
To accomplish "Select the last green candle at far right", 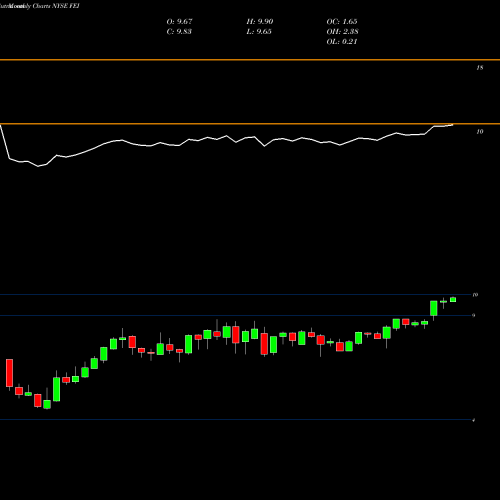I will point(453,299).
